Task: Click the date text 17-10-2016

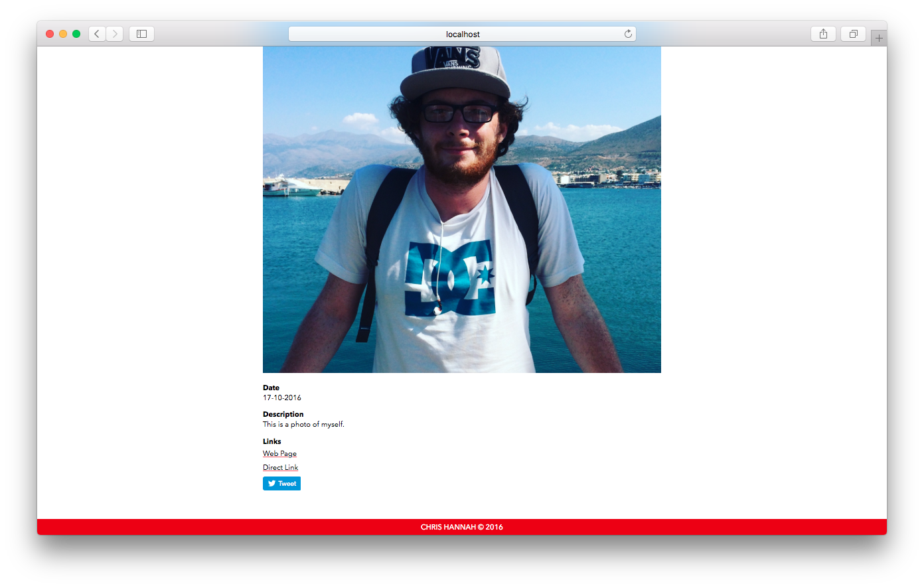Action: click(x=282, y=398)
